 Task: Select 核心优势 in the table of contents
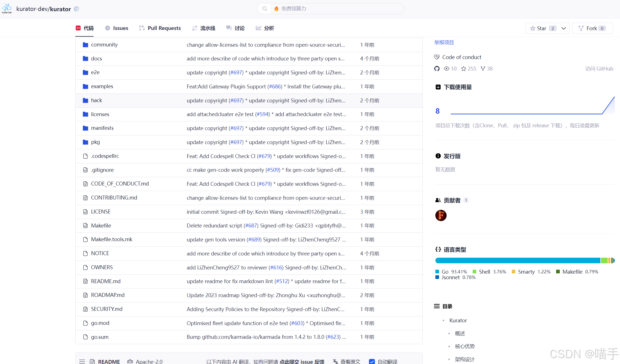point(465,346)
